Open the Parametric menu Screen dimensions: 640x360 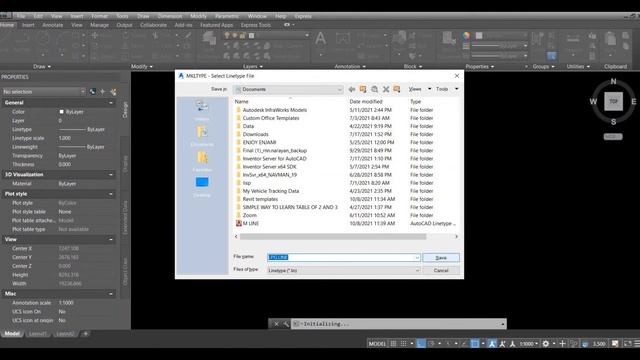pyautogui.click(x=227, y=16)
